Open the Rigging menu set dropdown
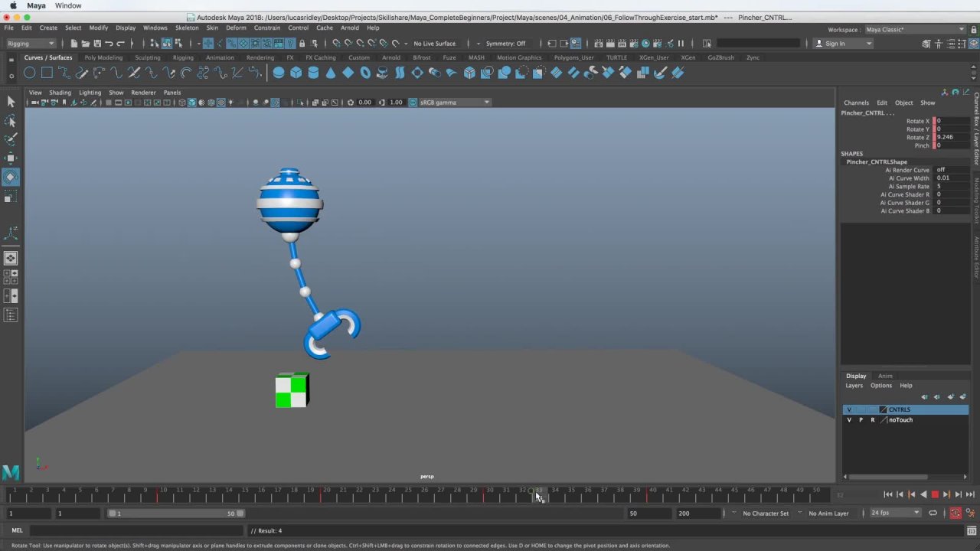The height and width of the screenshot is (551, 980). click(31, 44)
